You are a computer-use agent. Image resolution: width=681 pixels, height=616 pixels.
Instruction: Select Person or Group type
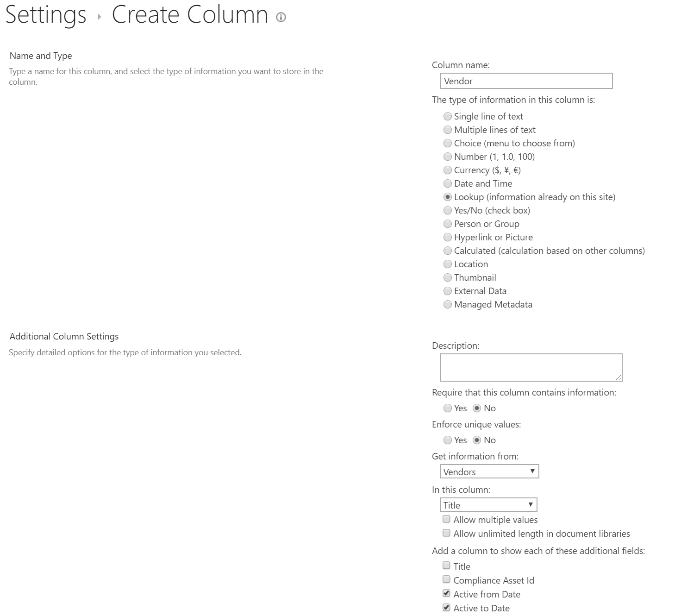[447, 224]
